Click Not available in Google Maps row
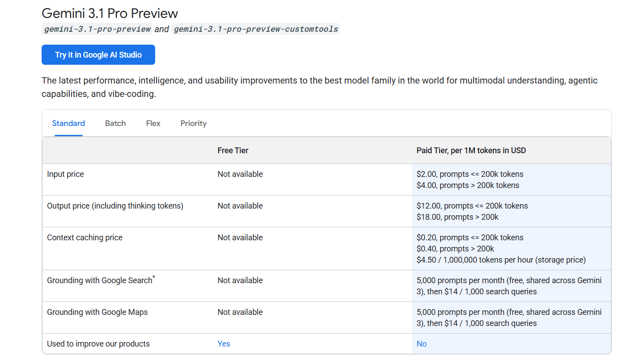Viewport: 644px width, 364px height. pos(240,312)
